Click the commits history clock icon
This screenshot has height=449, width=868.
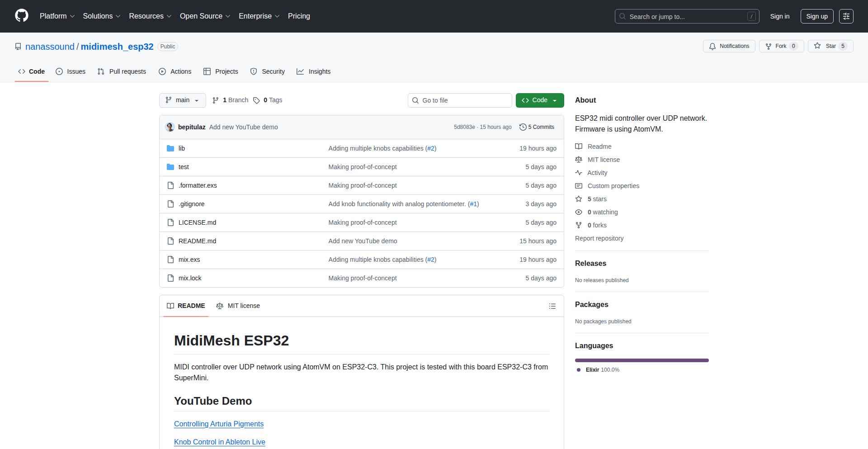pyautogui.click(x=523, y=127)
